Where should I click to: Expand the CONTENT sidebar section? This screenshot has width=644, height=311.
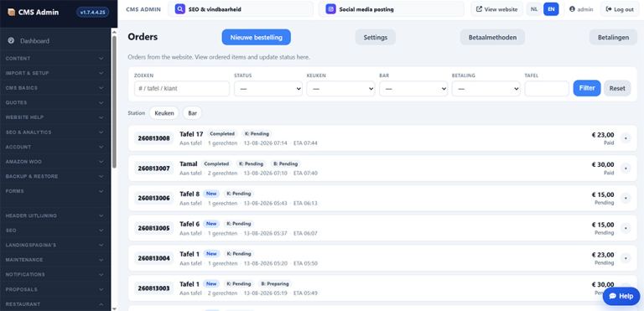pos(55,59)
